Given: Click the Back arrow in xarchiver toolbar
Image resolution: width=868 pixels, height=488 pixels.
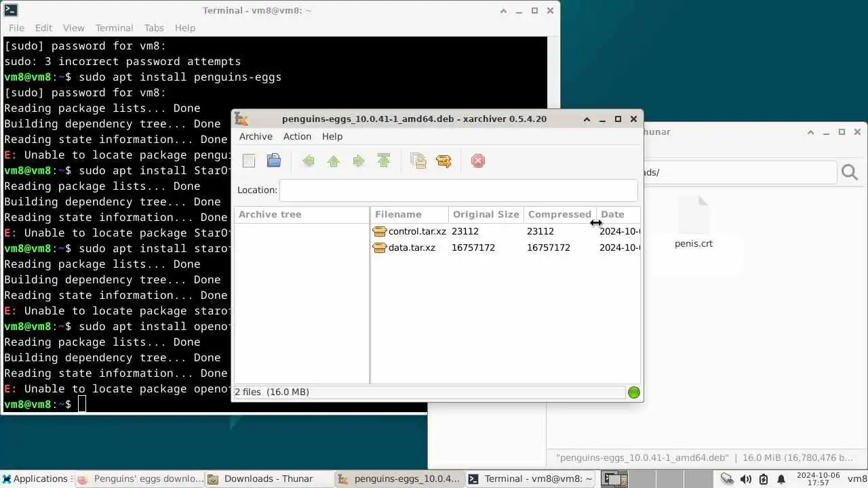Looking at the screenshot, I should pyautogui.click(x=309, y=161).
